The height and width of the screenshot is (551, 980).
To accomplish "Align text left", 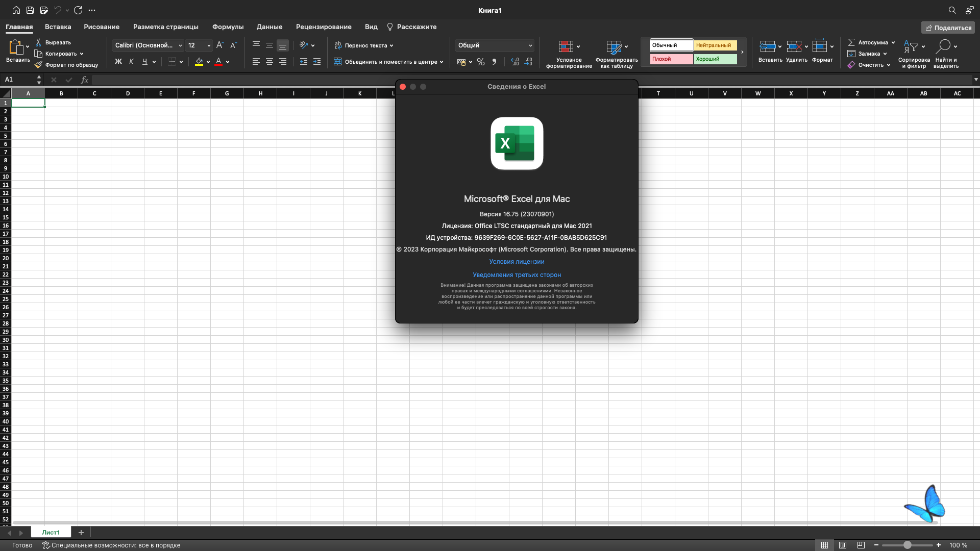I will click(256, 62).
